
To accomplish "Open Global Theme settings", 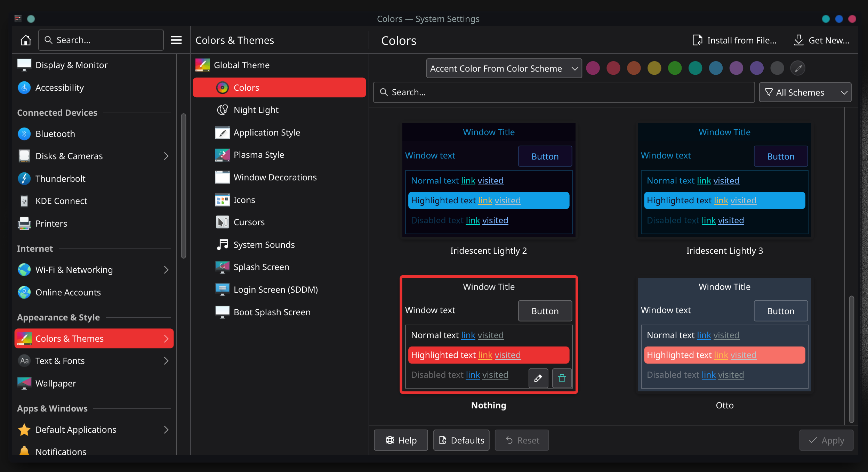I will (279, 65).
